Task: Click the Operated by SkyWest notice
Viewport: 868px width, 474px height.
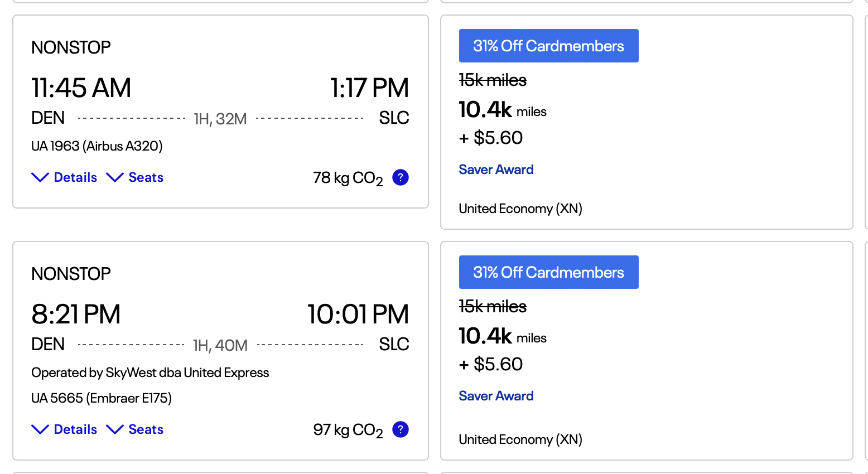Action: click(150, 373)
